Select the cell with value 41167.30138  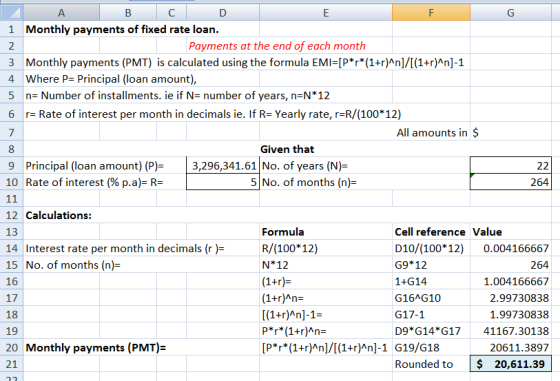511,331
